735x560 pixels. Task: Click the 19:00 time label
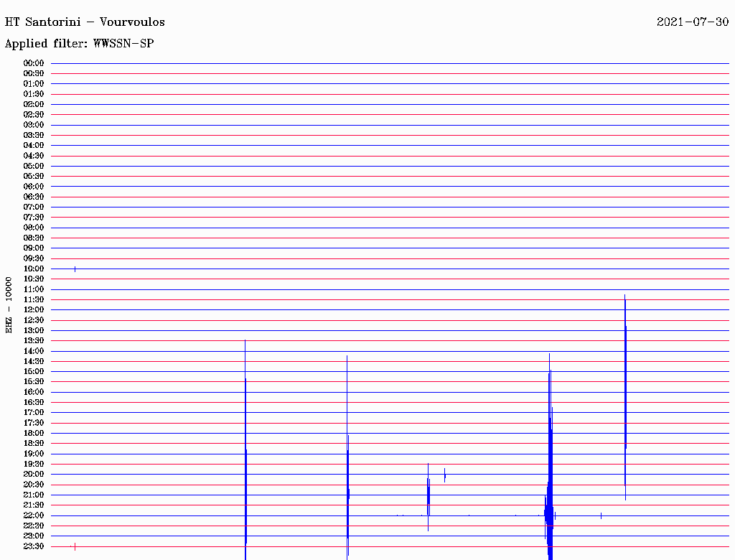point(34,454)
